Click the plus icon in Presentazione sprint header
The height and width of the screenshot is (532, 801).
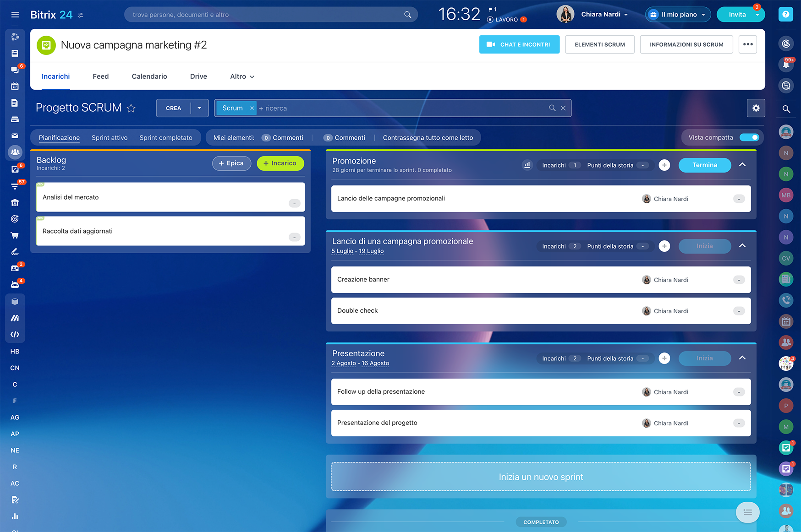coord(664,358)
